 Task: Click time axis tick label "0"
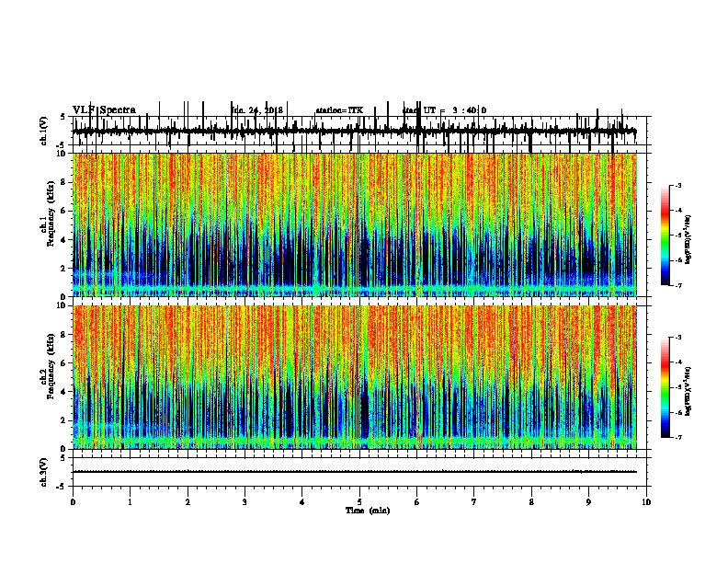click(x=73, y=502)
